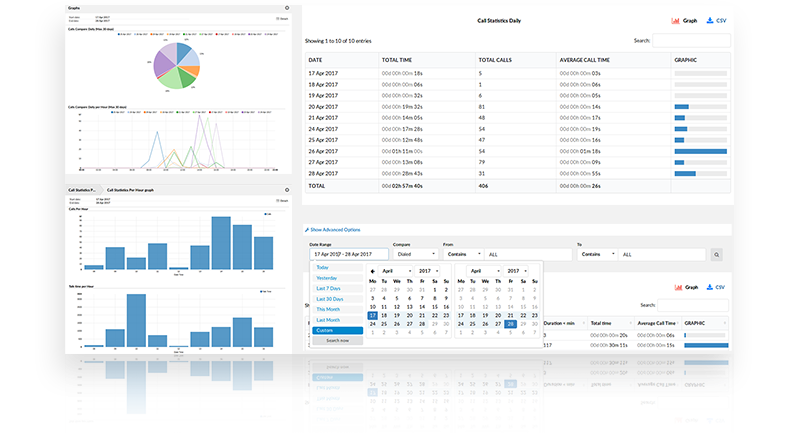Pick day 28 in the right calendar
Viewport: 800px width, 435px height.
(510, 324)
